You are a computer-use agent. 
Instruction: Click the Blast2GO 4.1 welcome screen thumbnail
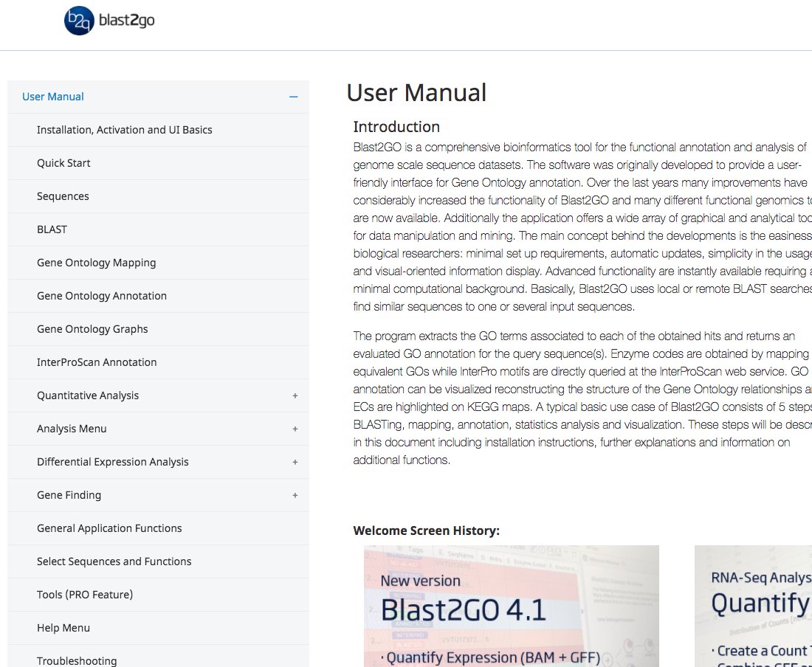tap(511, 606)
